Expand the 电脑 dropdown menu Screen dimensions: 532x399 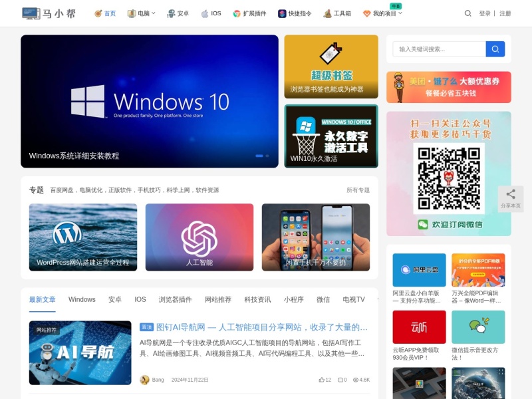coord(142,13)
